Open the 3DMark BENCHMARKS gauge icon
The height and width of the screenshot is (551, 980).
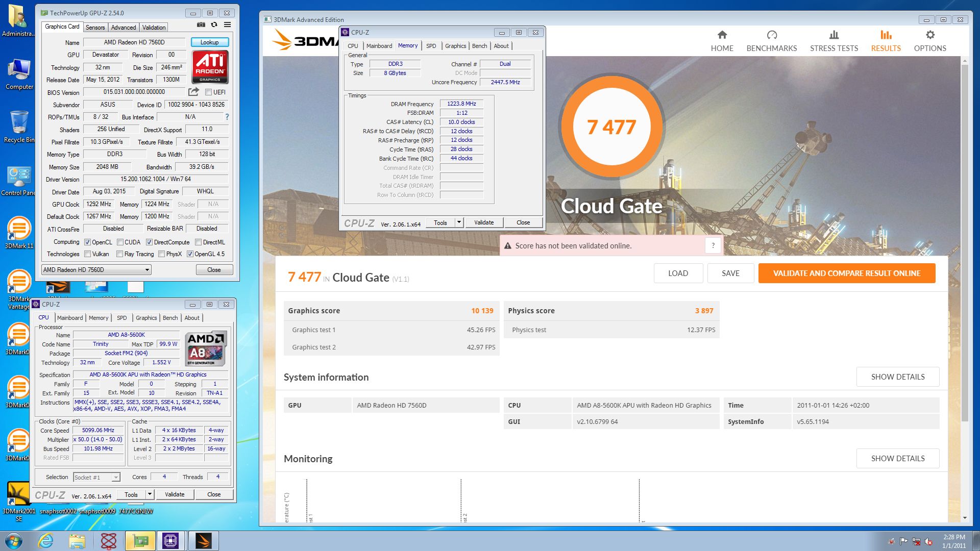point(772,35)
